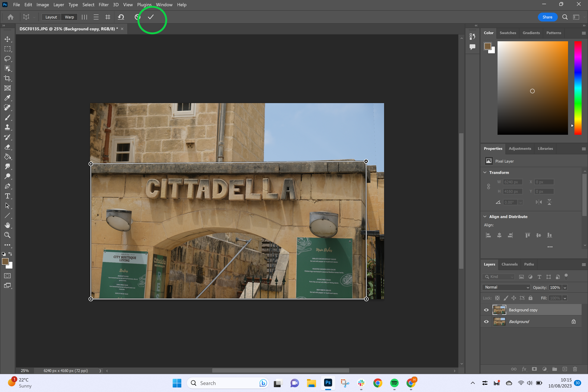
Task: Toggle lock transparent pixels
Action: click(x=498, y=298)
